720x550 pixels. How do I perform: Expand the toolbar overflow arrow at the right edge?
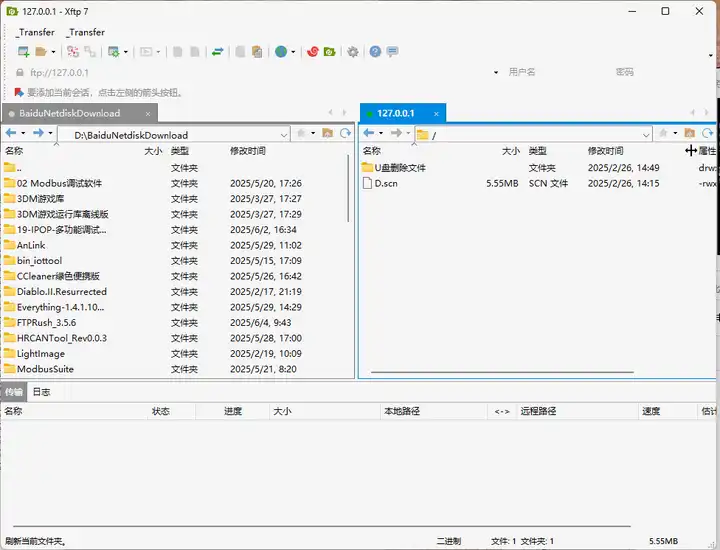click(x=710, y=56)
